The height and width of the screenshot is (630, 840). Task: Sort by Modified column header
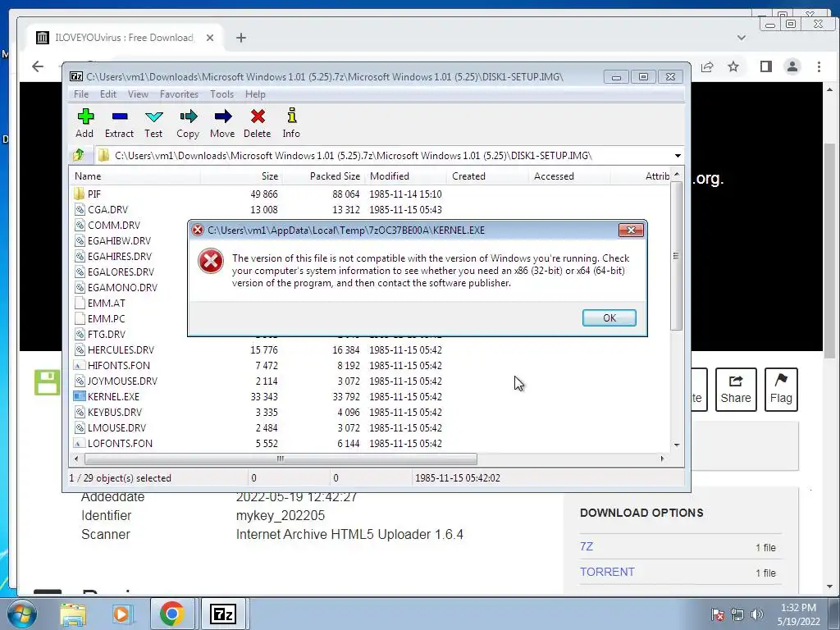point(405,176)
